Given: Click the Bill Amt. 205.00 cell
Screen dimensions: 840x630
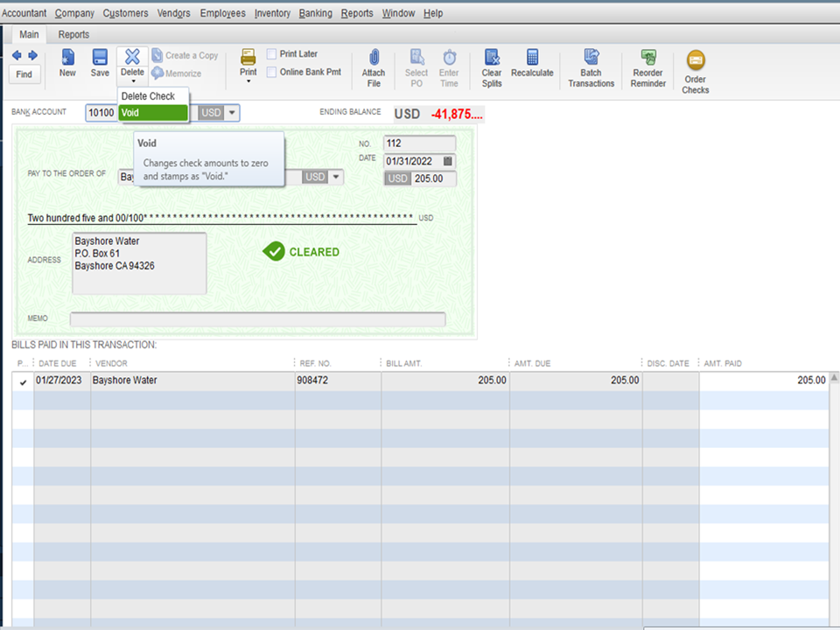Looking at the screenshot, I should pyautogui.click(x=445, y=381).
